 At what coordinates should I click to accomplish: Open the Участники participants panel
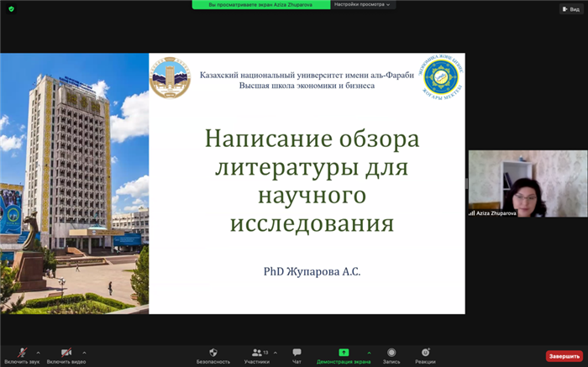[257, 353]
